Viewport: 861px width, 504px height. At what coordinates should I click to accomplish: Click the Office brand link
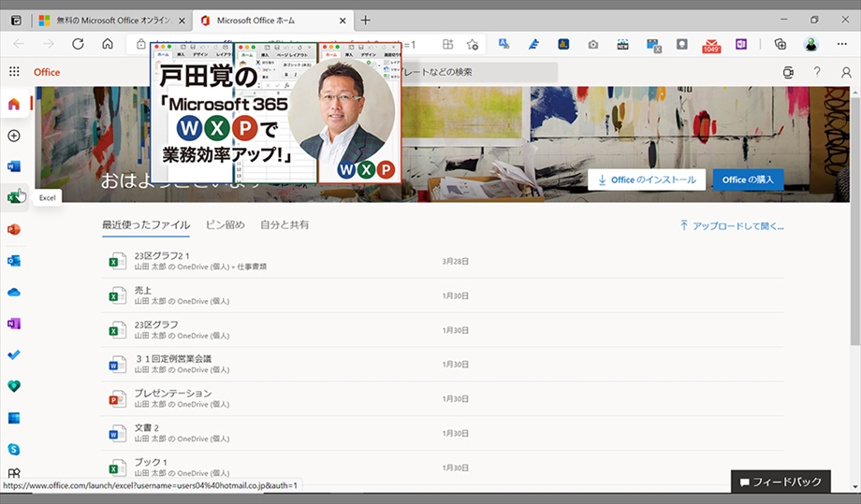click(x=47, y=72)
